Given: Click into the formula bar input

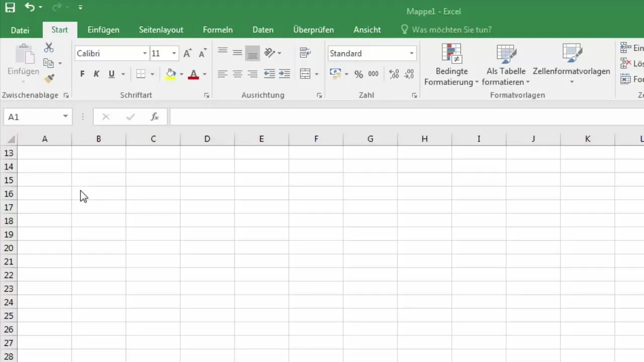Looking at the screenshot, I should [x=407, y=117].
